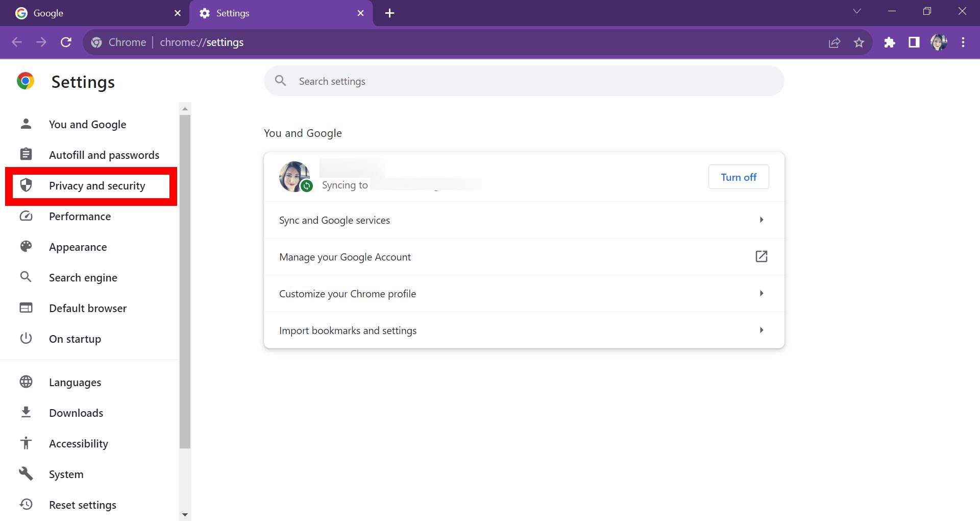
Task: Click the download icon beside Downloads
Action: coord(26,412)
